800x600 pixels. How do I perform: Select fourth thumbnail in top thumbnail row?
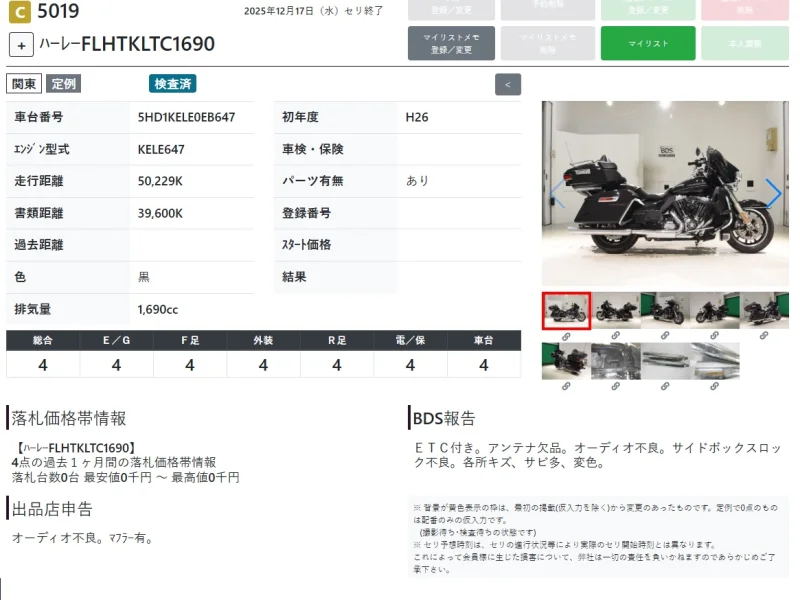pyautogui.click(x=714, y=311)
